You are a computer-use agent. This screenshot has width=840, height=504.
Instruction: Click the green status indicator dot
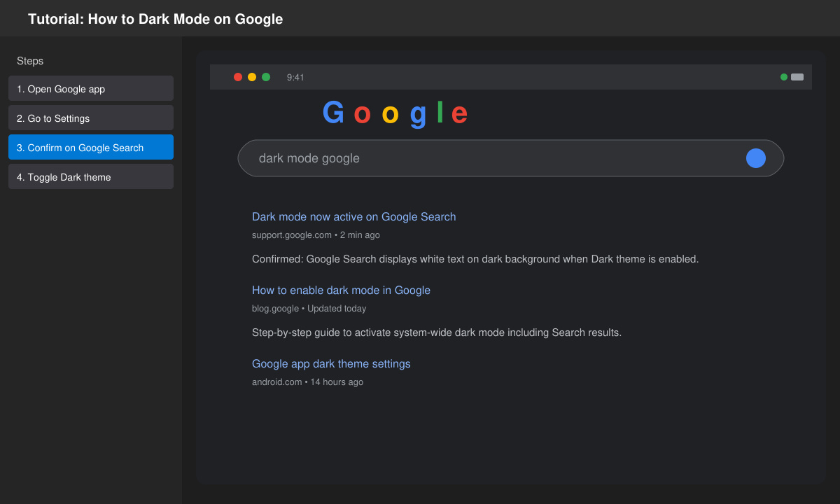tap(784, 77)
